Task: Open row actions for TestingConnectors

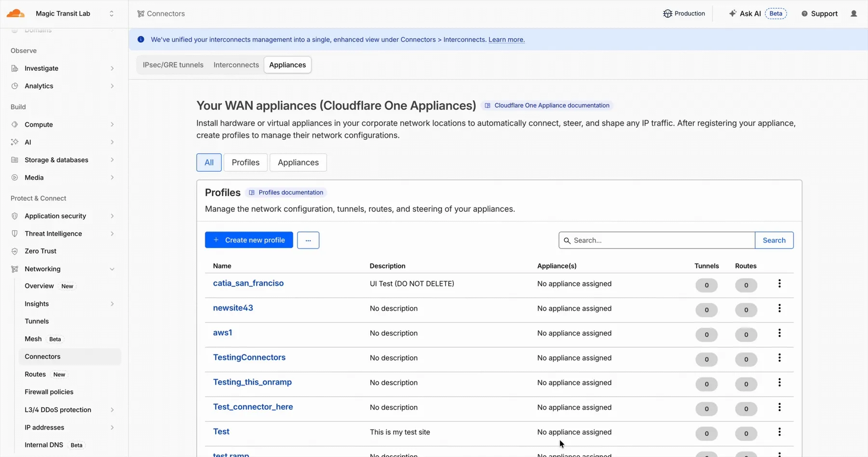Action: click(x=779, y=358)
